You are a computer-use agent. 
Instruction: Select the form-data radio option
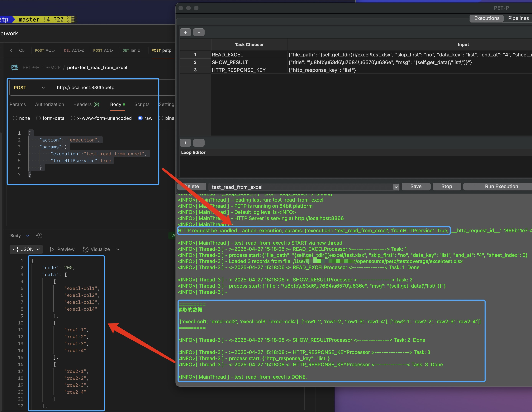pyautogui.click(x=39, y=118)
